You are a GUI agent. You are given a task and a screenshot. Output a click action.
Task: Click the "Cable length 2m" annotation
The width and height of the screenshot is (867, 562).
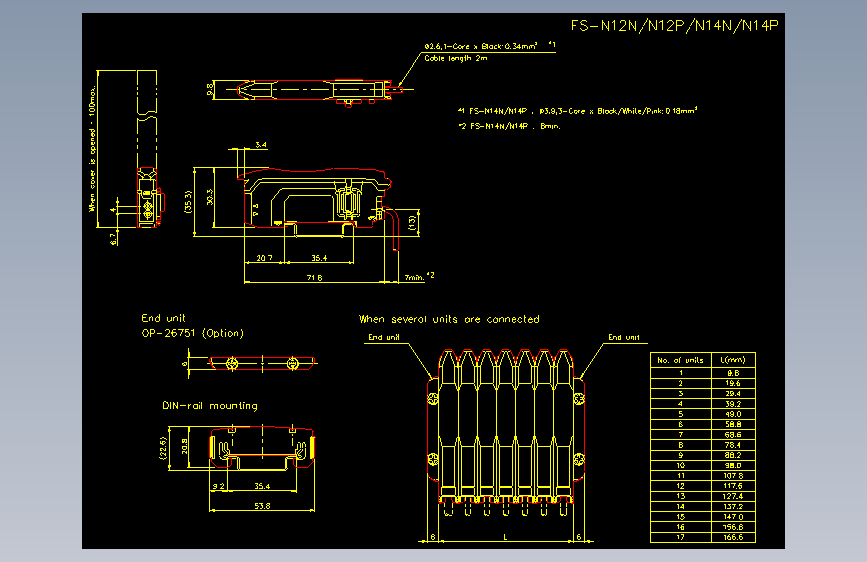pos(456,58)
